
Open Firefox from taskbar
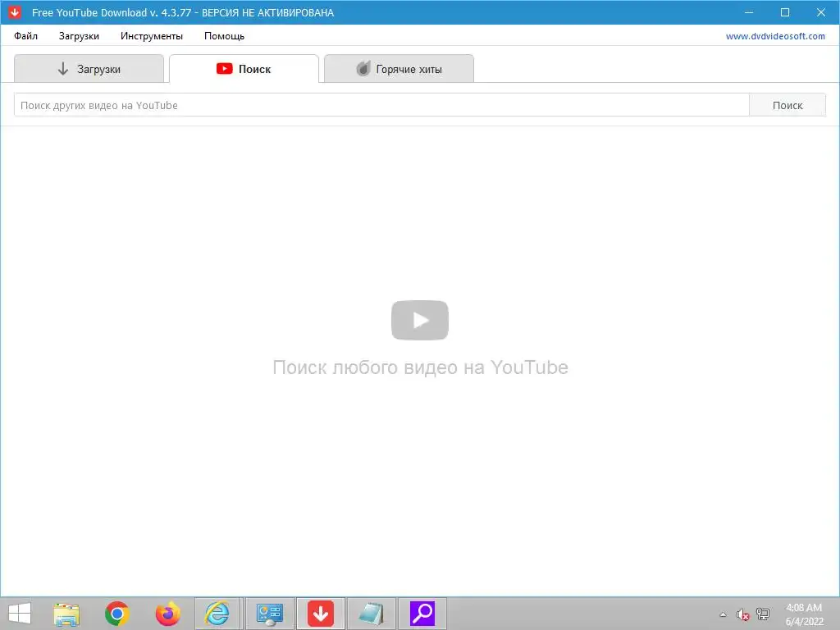(167, 614)
